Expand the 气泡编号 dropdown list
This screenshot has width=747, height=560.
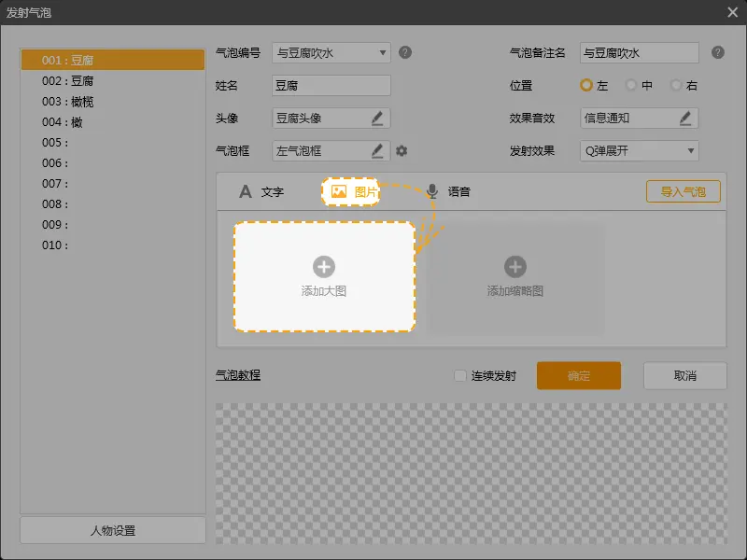click(x=383, y=53)
